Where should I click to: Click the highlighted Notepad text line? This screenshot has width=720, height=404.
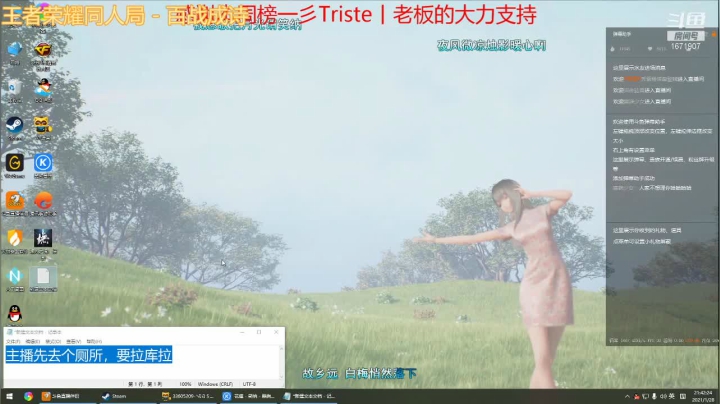(89, 355)
